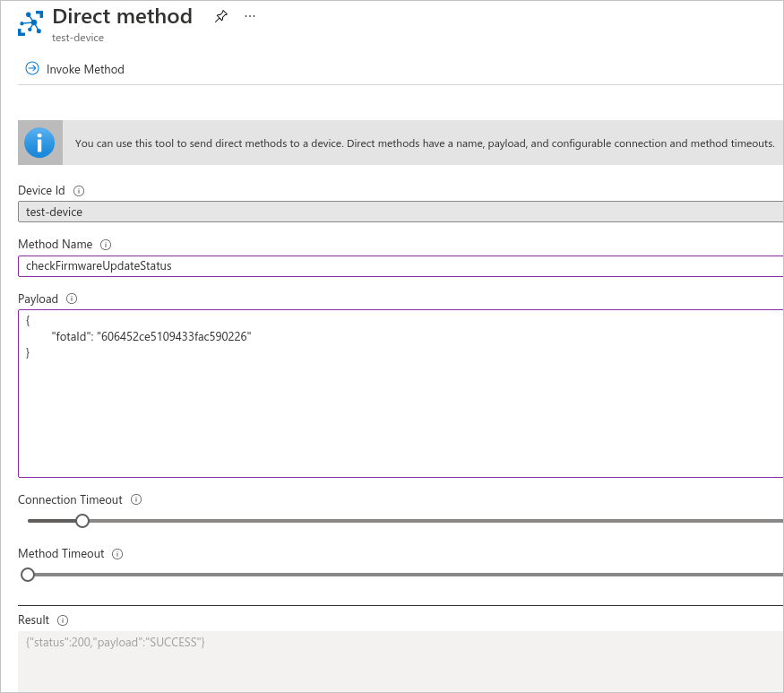Show Connection Timeout info tooltip icon

136,499
